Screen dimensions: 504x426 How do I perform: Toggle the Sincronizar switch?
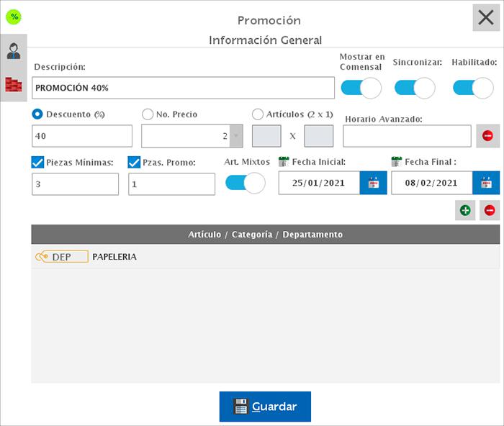415,88
